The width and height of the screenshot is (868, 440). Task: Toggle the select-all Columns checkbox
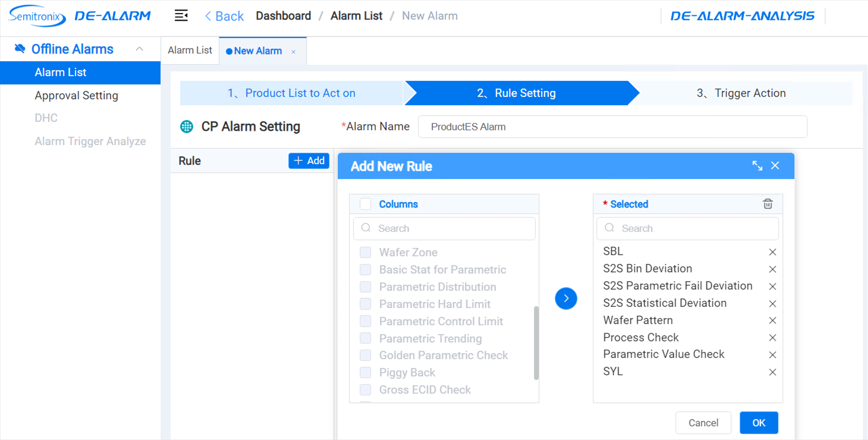click(365, 204)
